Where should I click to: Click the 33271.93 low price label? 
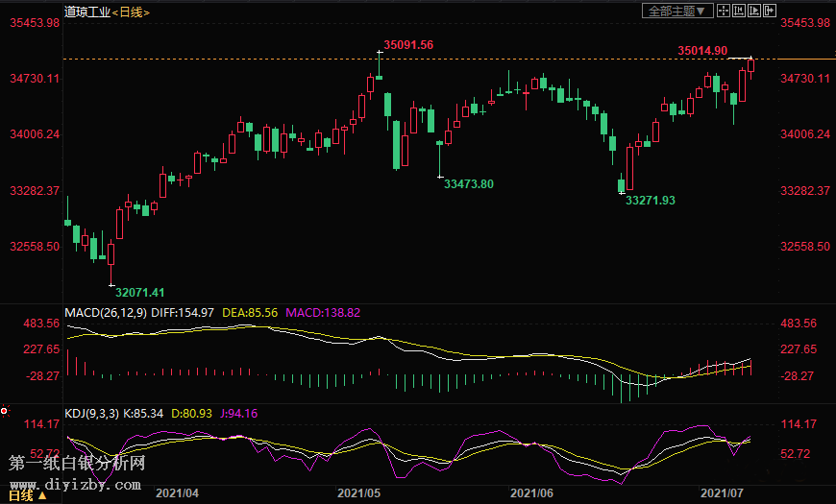[x=651, y=200]
